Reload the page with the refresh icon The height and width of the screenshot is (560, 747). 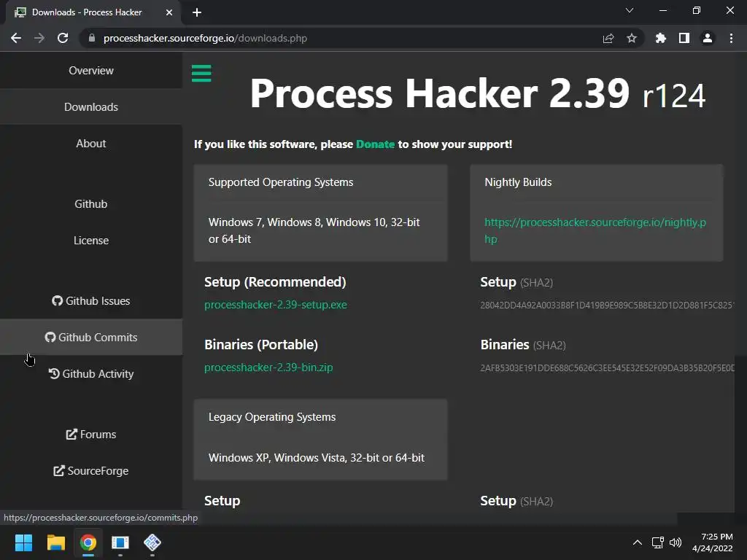click(63, 38)
